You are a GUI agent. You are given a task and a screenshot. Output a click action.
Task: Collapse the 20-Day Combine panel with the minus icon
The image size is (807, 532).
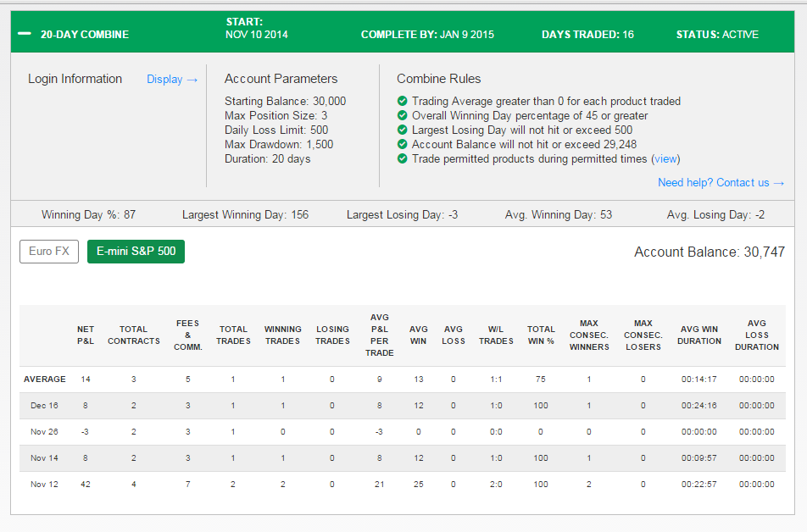click(x=25, y=34)
